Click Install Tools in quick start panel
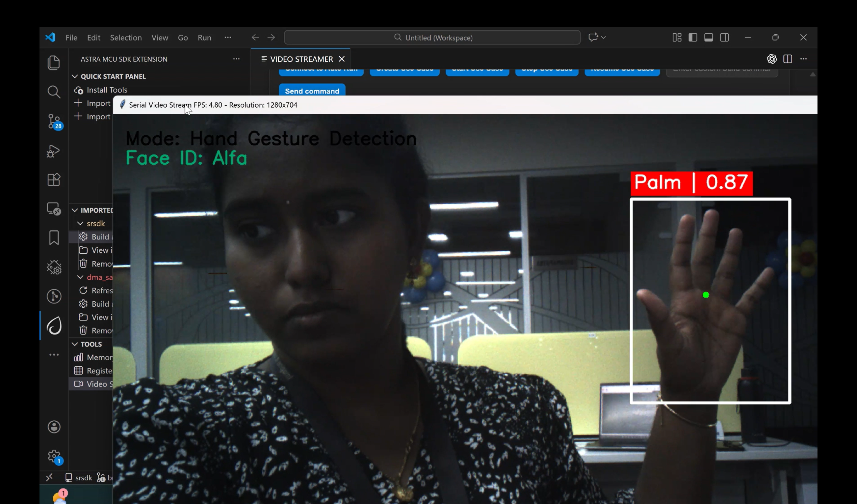Image resolution: width=857 pixels, height=504 pixels. pos(107,90)
